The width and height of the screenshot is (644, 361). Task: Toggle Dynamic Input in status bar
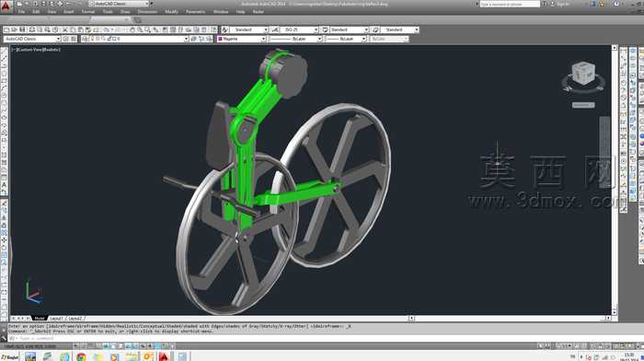(x=143, y=346)
